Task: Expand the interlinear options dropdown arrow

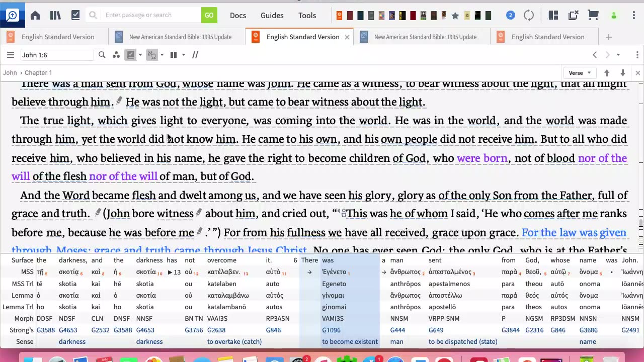Action: [140, 55]
